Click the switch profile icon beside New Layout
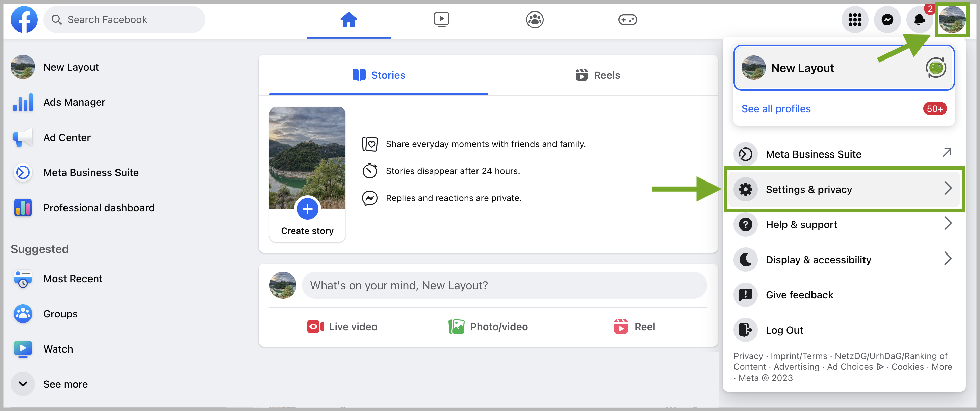This screenshot has height=411, width=980. (935, 68)
